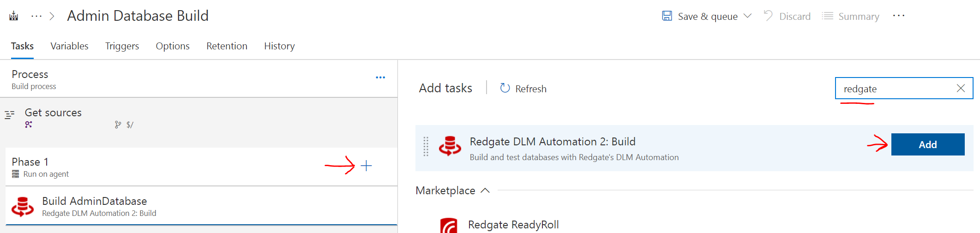The width and height of the screenshot is (980, 233).
Task: Click the Redgate DLM Automation task icon
Action: pyautogui.click(x=450, y=146)
